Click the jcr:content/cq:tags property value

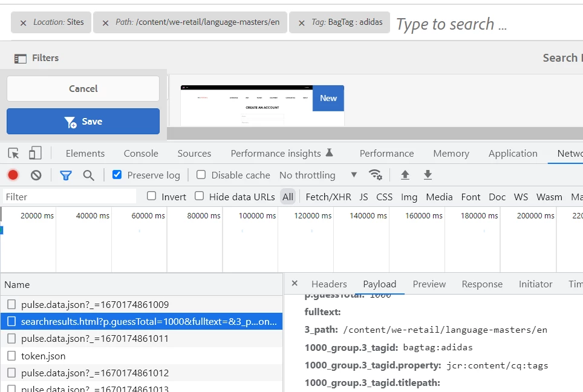[497, 365]
